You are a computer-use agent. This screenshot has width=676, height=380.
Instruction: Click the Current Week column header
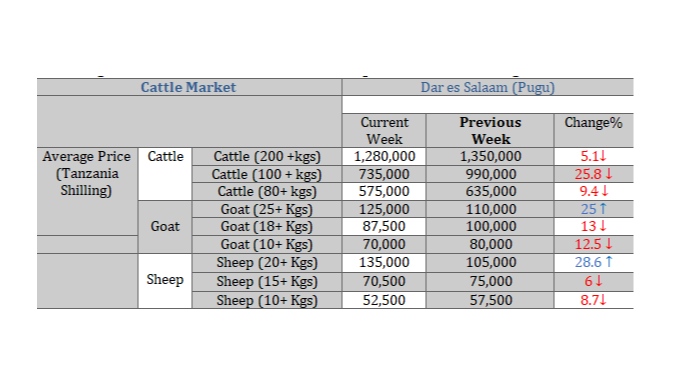(384, 131)
